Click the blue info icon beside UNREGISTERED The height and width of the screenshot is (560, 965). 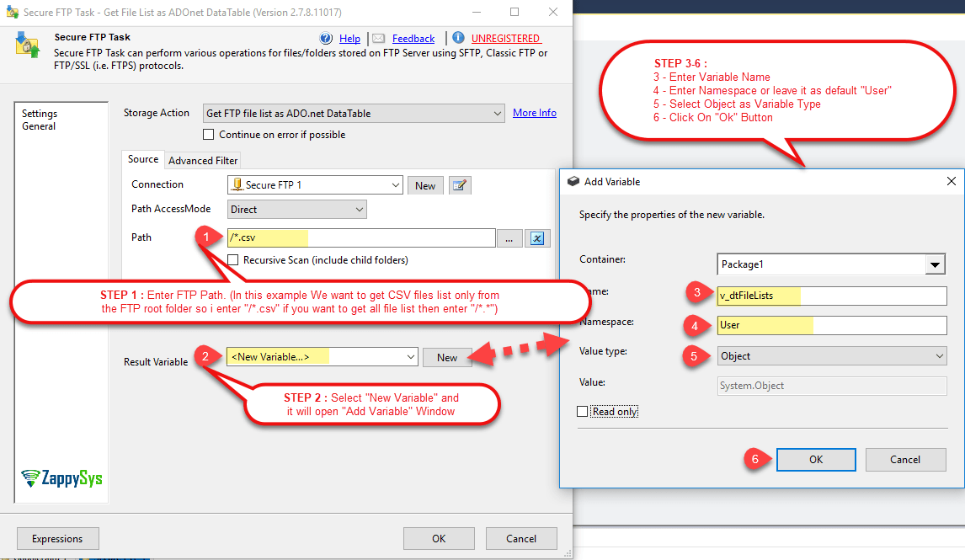pyautogui.click(x=458, y=38)
